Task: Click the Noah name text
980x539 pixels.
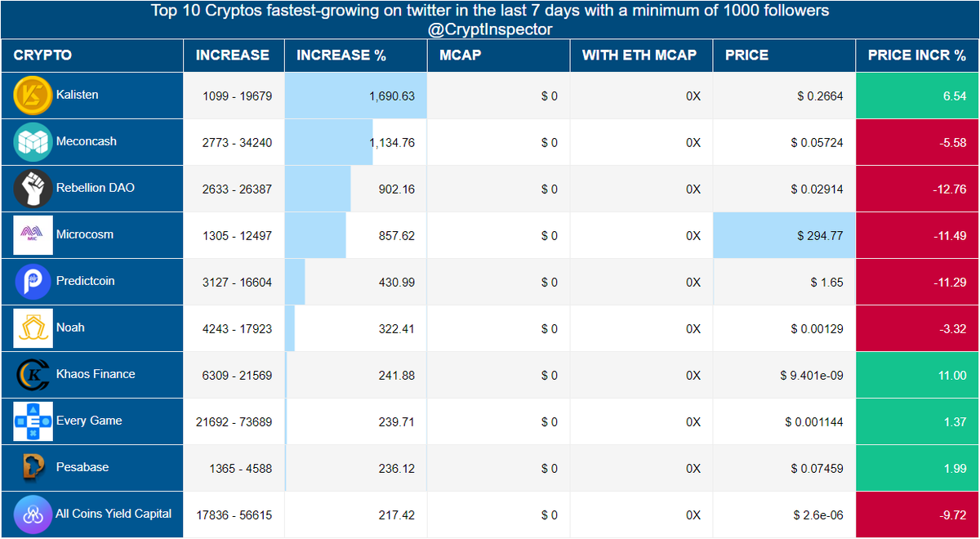Action: (70, 327)
